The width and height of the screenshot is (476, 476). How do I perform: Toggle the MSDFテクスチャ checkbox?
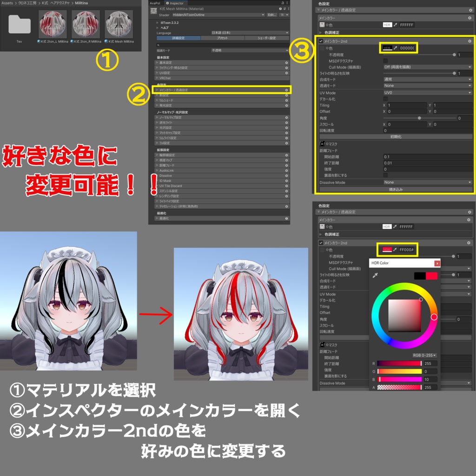point(385,61)
